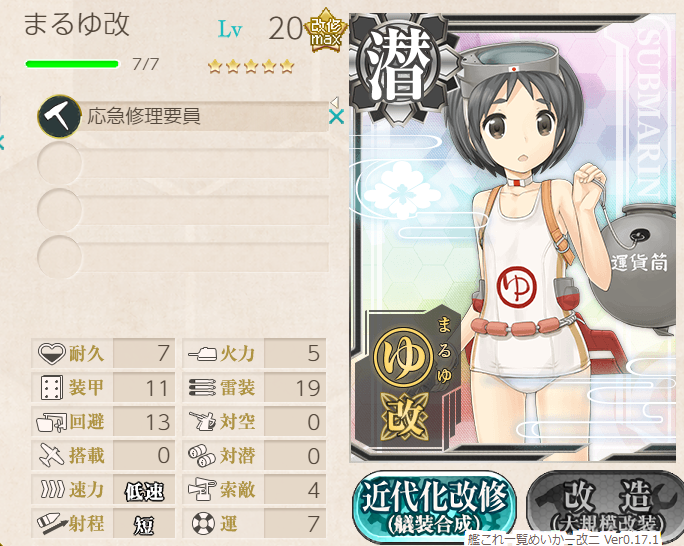Remove equipped item with teal X

coord(336,116)
